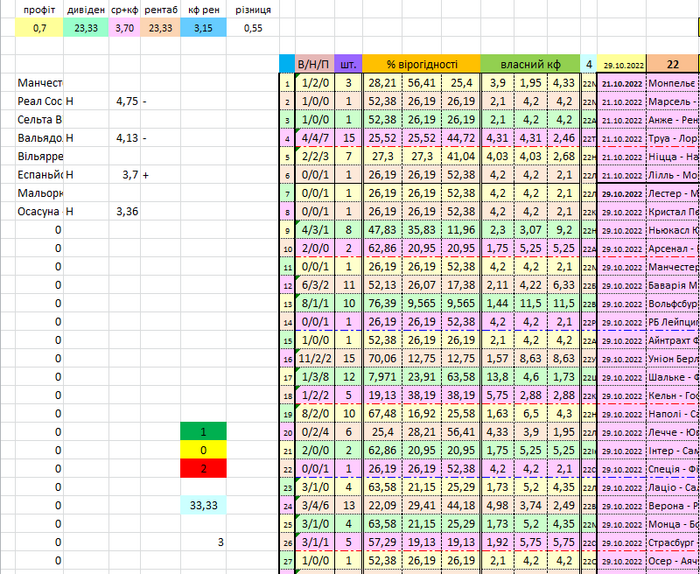Click coefficient 4,13 in the Вальядо row
The image size is (700, 574).
[125, 138]
